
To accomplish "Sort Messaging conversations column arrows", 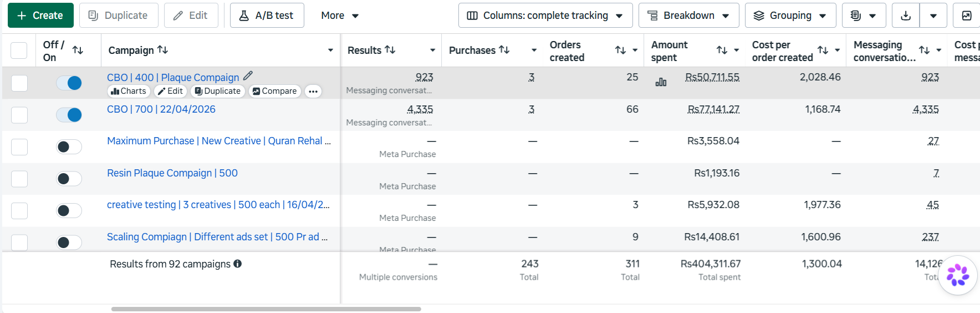I will (x=924, y=51).
